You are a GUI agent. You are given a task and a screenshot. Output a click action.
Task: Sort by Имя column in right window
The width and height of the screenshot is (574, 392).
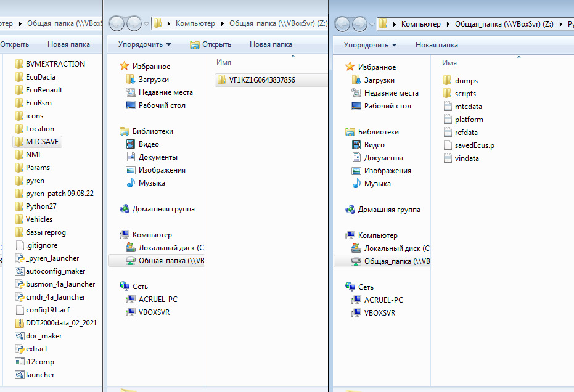click(449, 63)
